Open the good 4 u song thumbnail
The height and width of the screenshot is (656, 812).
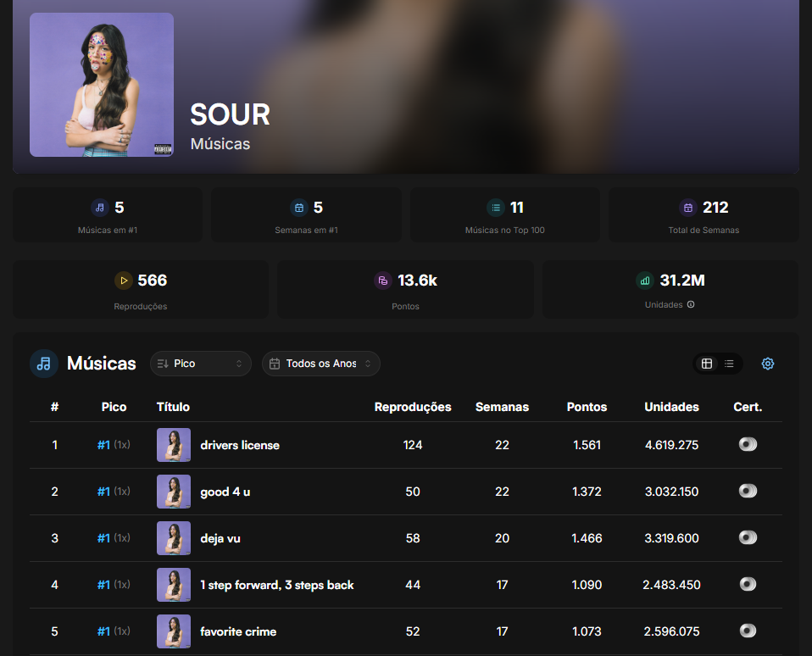174,492
